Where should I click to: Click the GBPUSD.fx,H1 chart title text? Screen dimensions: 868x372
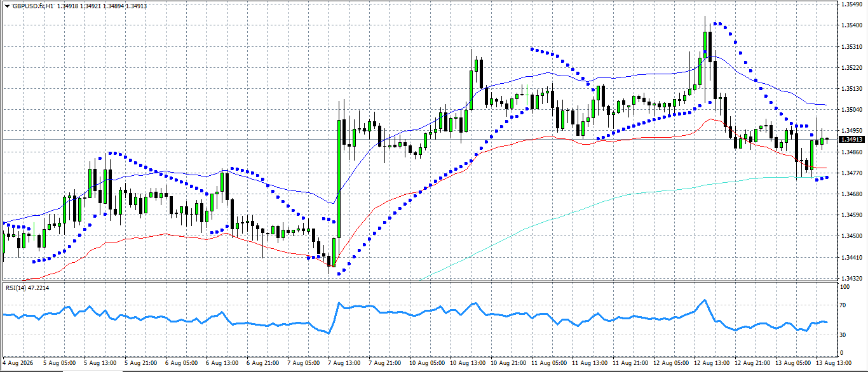(32, 6)
